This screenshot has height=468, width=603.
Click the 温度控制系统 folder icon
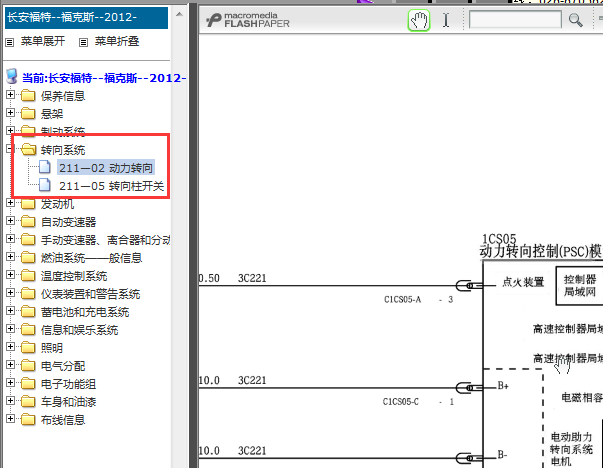pyautogui.click(x=28, y=275)
